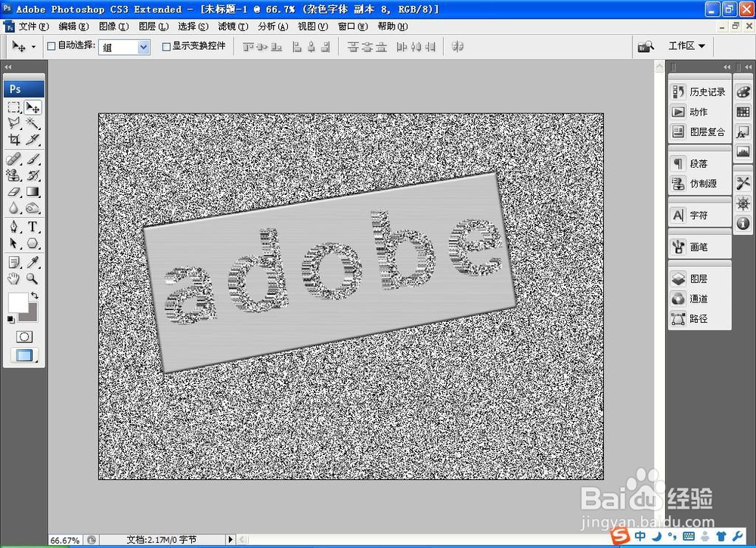Open the 图层 menu
756x548 pixels.
click(153, 26)
